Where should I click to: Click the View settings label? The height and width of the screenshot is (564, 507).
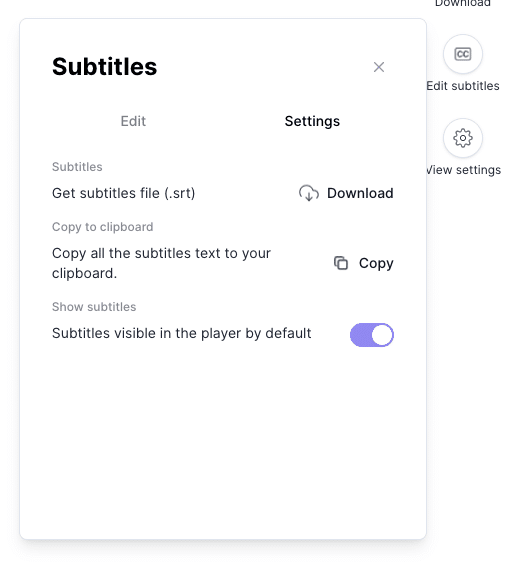click(463, 170)
